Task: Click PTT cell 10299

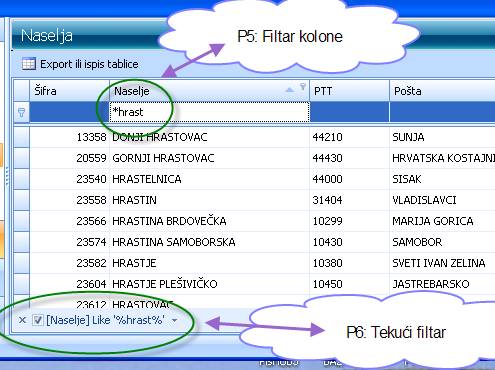Action: pyautogui.click(x=349, y=221)
